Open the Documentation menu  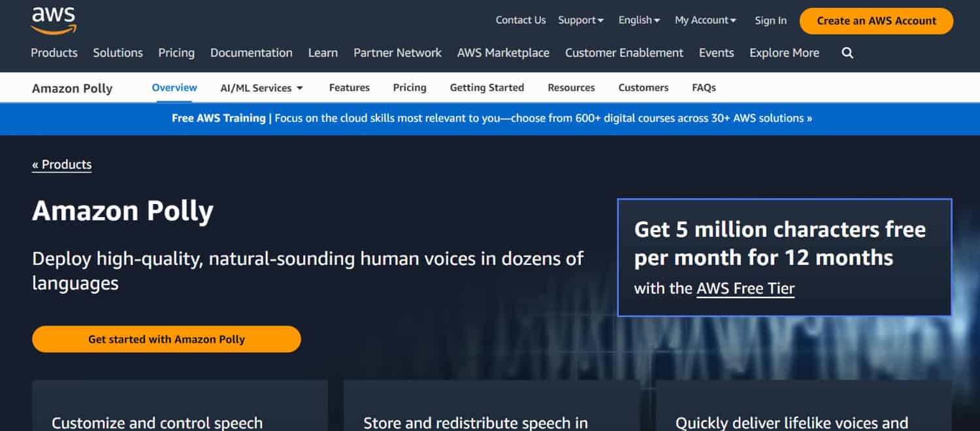tap(252, 53)
